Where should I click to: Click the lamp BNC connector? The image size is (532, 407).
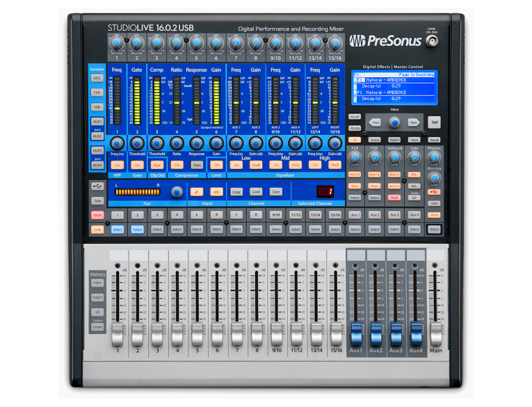tap(432, 41)
